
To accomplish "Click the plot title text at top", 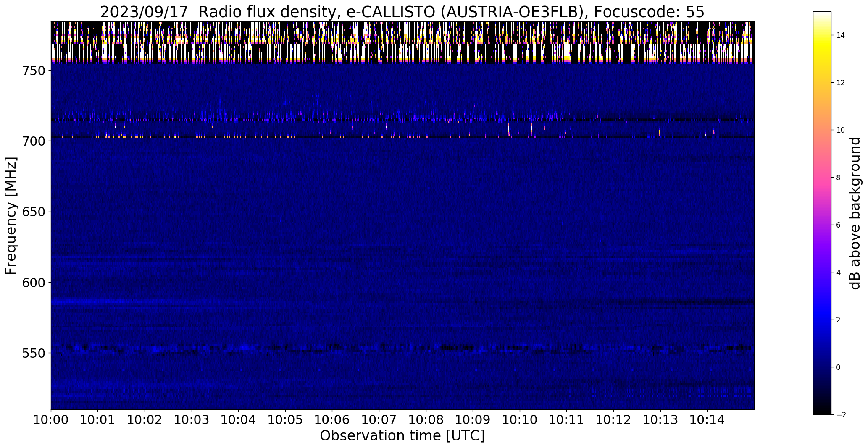I will pos(402,12).
